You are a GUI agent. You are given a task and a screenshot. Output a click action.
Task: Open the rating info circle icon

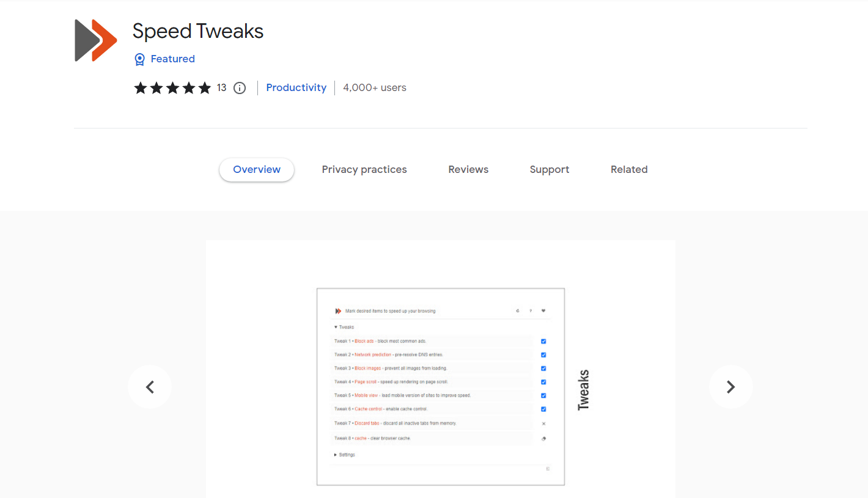(240, 88)
